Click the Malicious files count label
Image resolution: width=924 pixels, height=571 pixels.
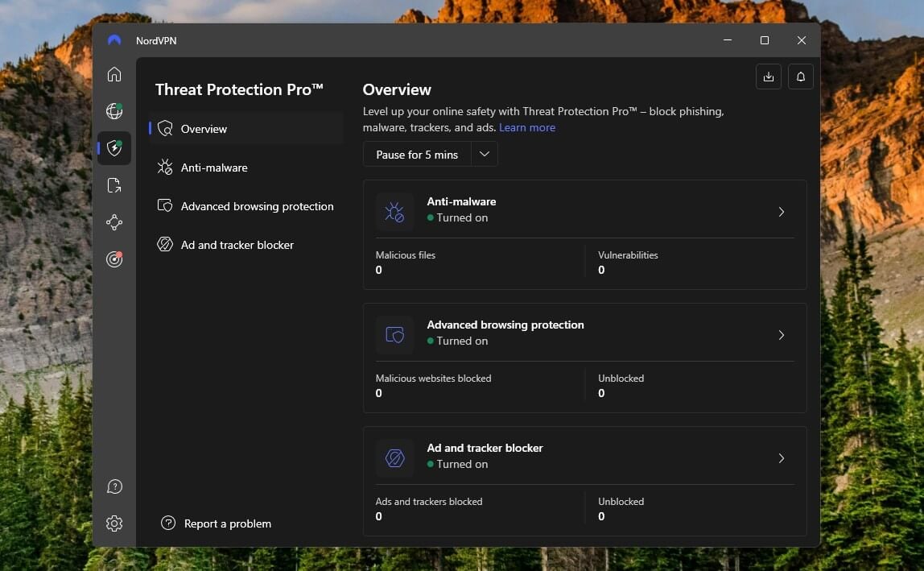(406, 255)
